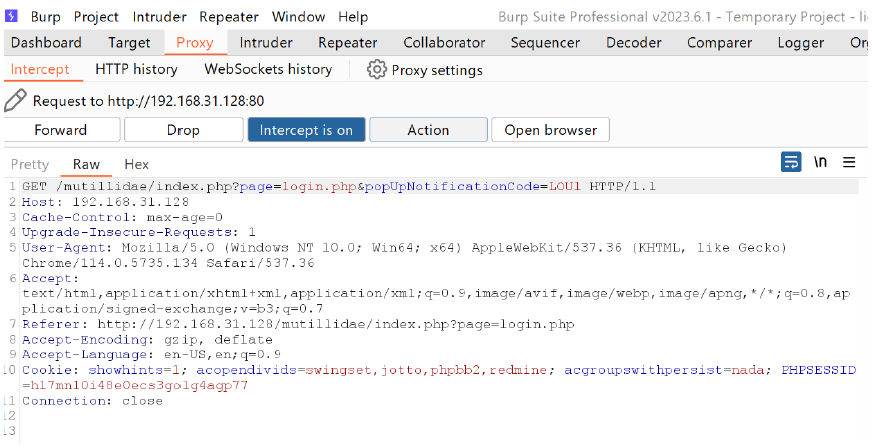Switch to the Dashboard tab
The height and width of the screenshot is (448, 872).
pyautogui.click(x=46, y=43)
